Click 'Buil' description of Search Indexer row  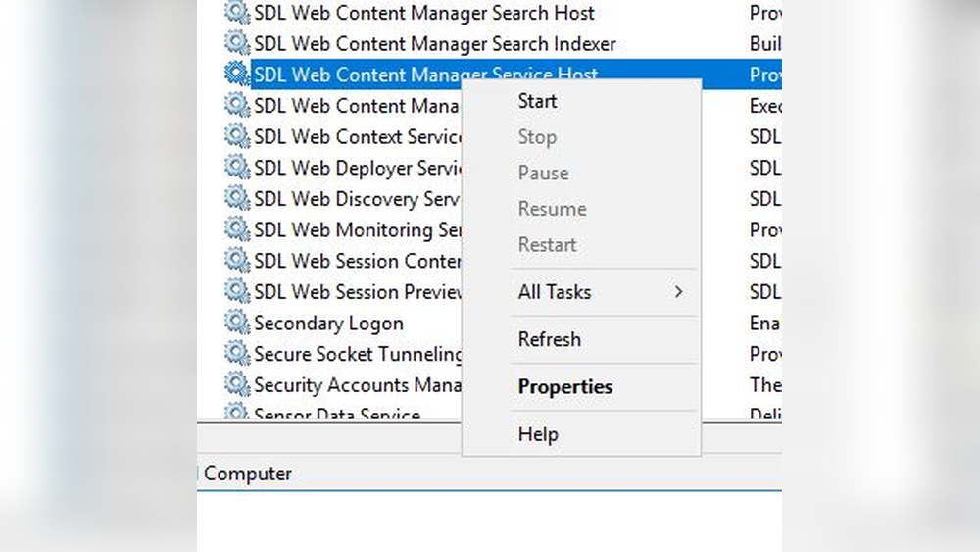point(765,44)
